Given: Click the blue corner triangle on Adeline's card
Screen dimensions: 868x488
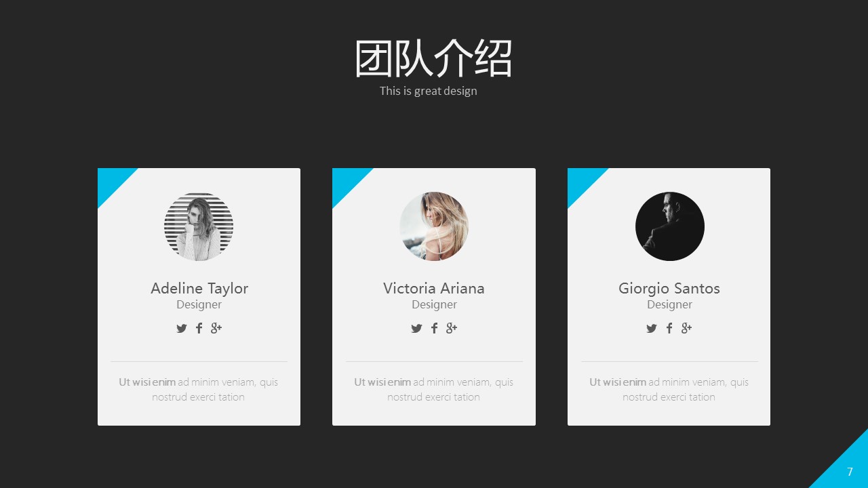Looking at the screenshot, I should pyautogui.click(x=112, y=182).
